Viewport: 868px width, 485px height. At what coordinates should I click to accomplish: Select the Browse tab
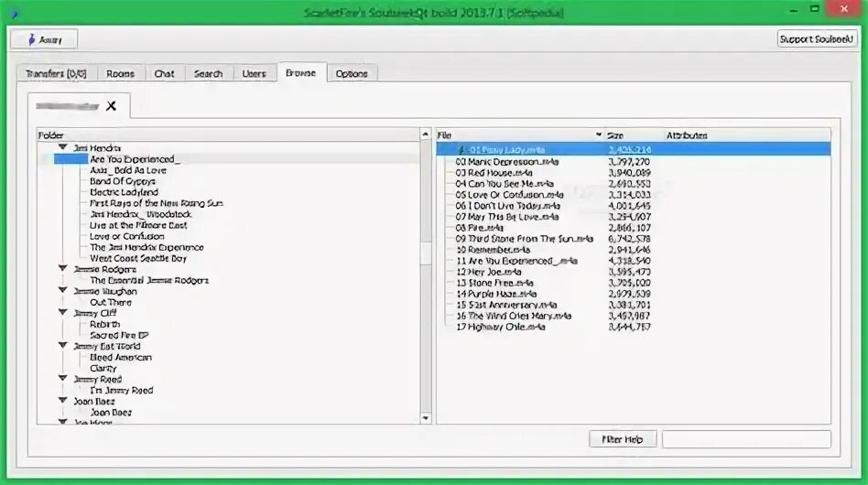(x=301, y=72)
